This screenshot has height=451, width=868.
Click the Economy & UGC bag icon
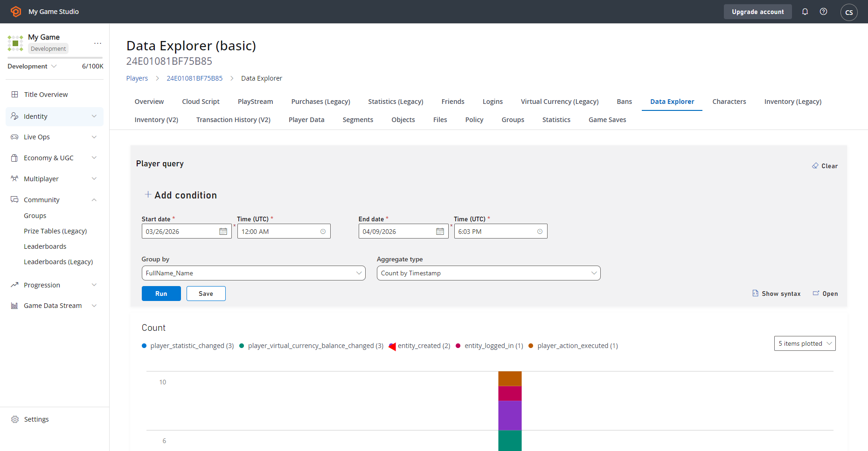coord(14,158)
